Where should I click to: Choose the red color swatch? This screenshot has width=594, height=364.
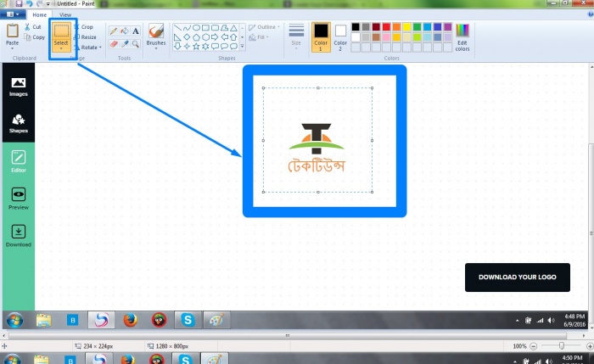click(386, 27)
